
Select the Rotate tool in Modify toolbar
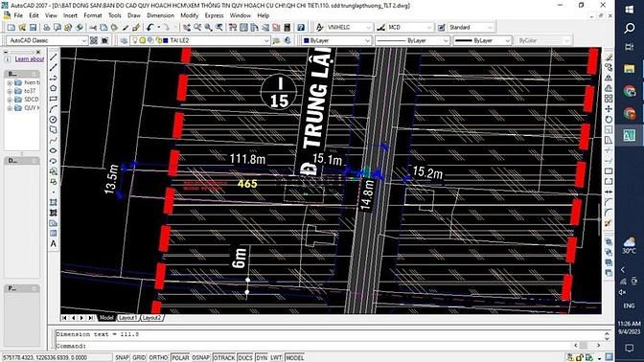coord(609,120)
